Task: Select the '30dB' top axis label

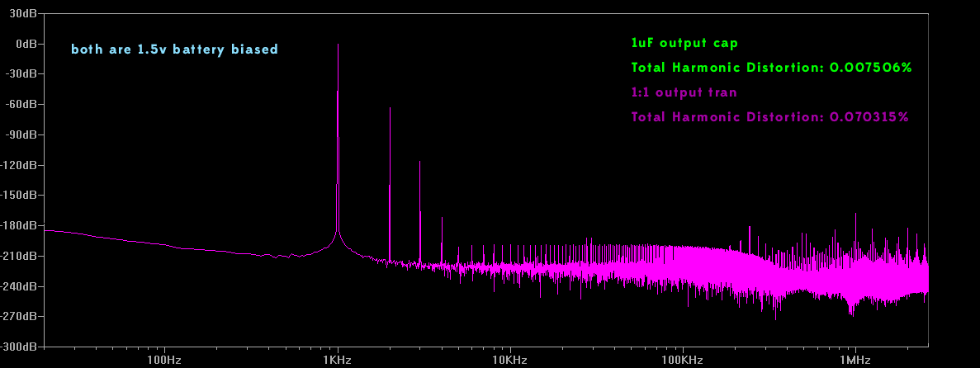Action: point(23,13)
